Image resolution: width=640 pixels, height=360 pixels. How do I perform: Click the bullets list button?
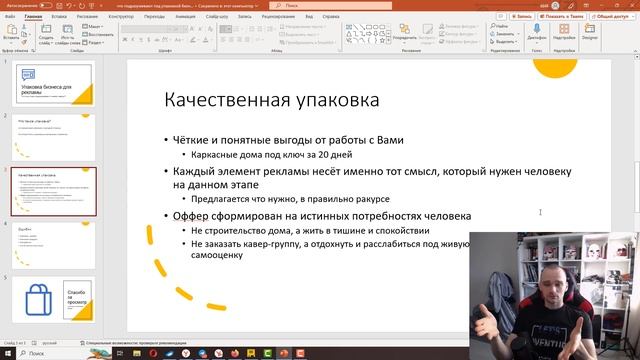click(225, 29)
